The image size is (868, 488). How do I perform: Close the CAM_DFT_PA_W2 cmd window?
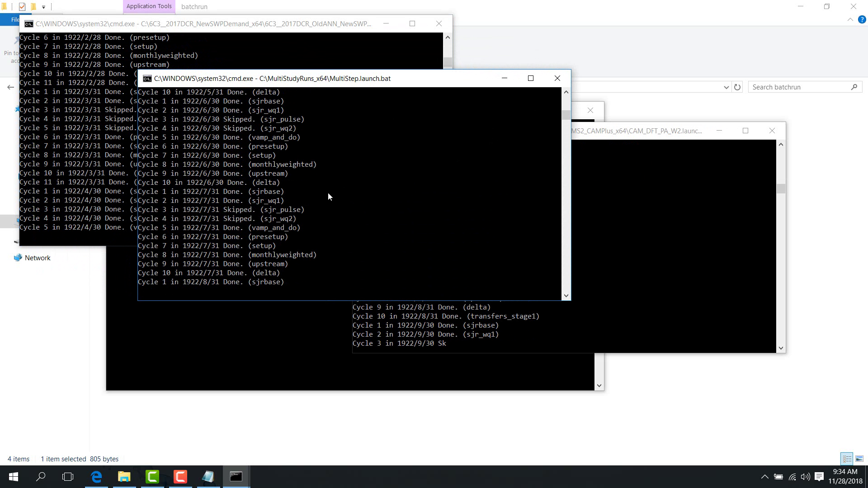point(772,131)
